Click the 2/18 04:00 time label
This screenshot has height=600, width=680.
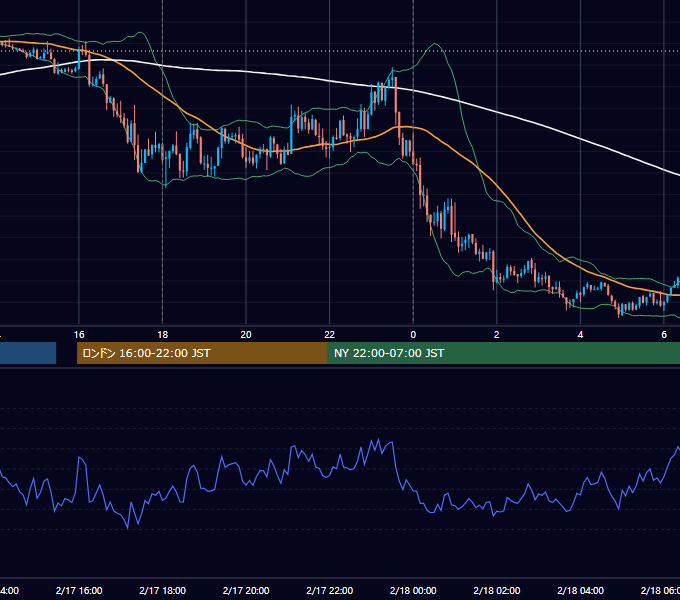point(580,590)
